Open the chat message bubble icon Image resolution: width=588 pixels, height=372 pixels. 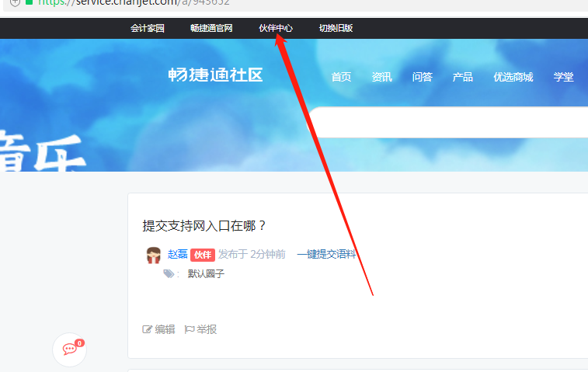69,349
